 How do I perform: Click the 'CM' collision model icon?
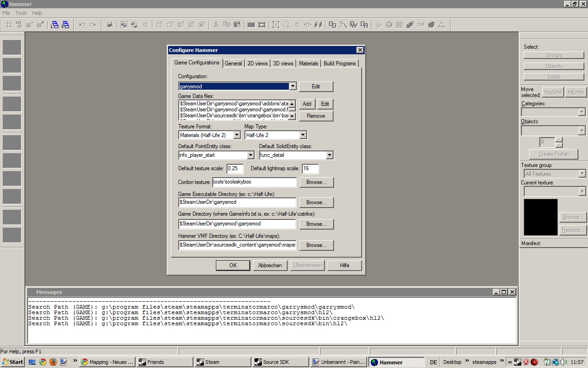[420, 25]
